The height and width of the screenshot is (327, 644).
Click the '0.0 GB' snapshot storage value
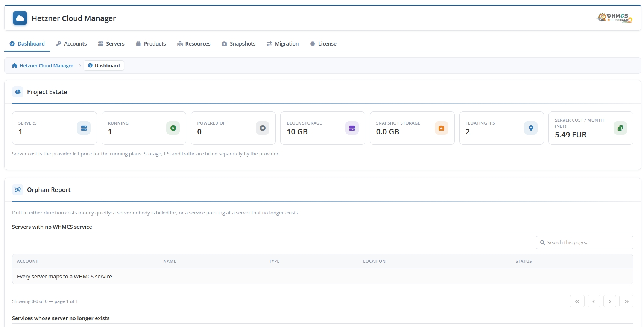387,132
